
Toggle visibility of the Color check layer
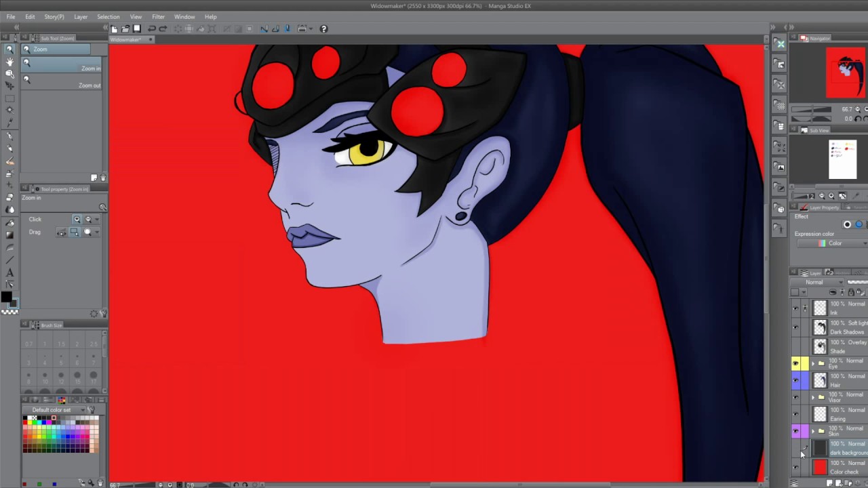795,468
